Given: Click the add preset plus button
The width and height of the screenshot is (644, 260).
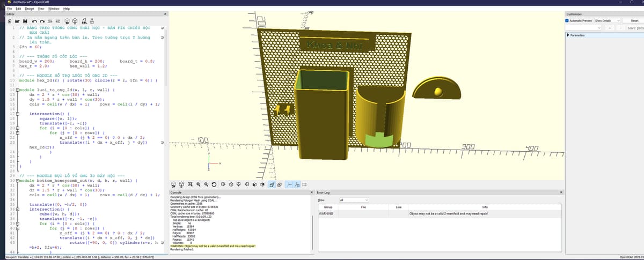Looking at the screenshot, I should 610,28.
